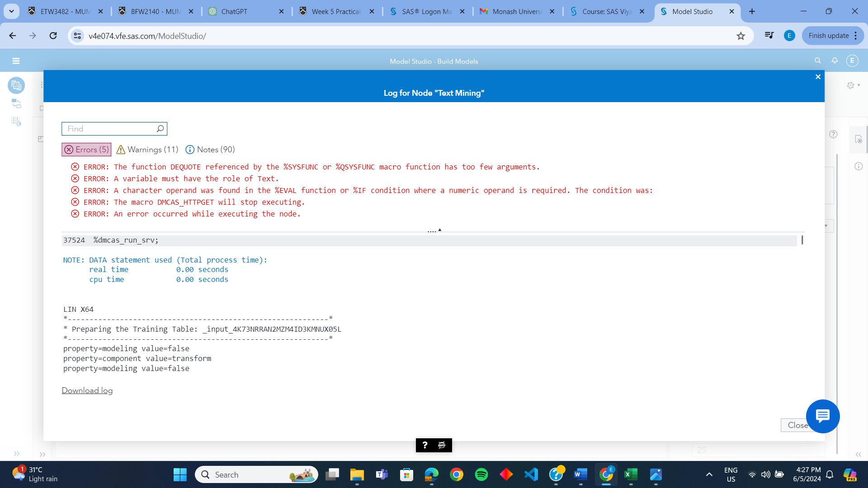Click inside the Find search field
This screenshot has height=488, width=868.
[x=108, y=129]
